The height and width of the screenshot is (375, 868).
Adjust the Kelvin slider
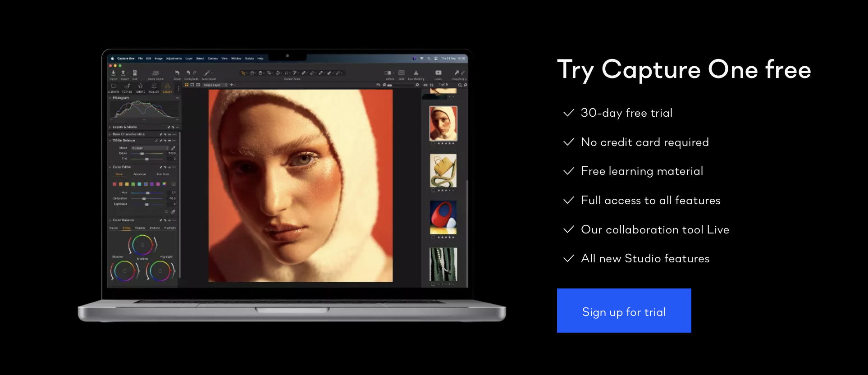[146, 154]
